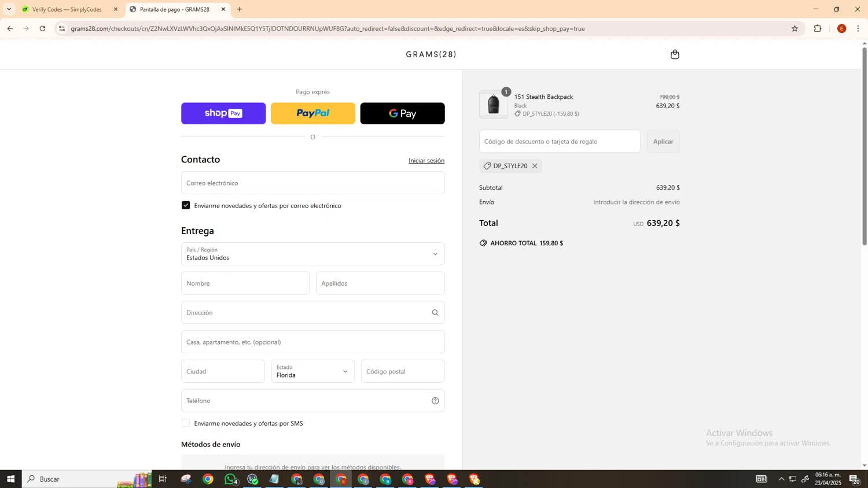Open the shopping cart bag icon
868x488 pixels.
click(x=675, y=54)
